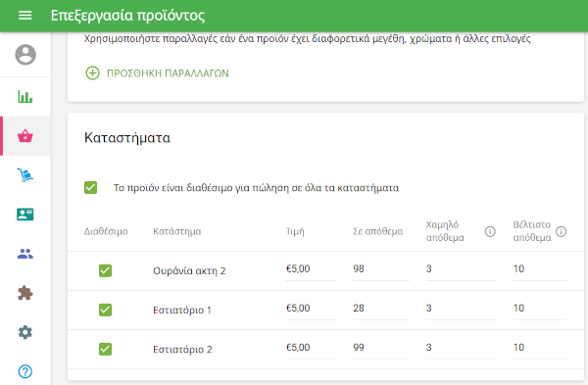Edit in-stock value 28

click(x=381, y=310)
